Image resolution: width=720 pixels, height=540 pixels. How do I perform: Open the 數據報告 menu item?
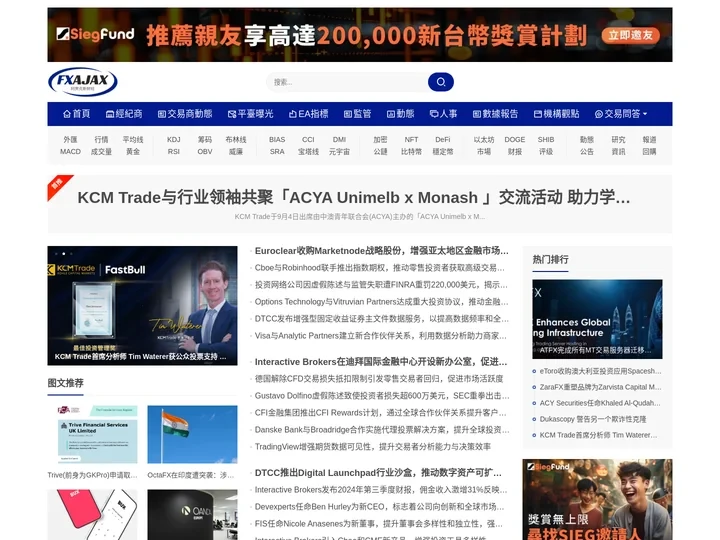pyautogui.click(x=495, y=114)
